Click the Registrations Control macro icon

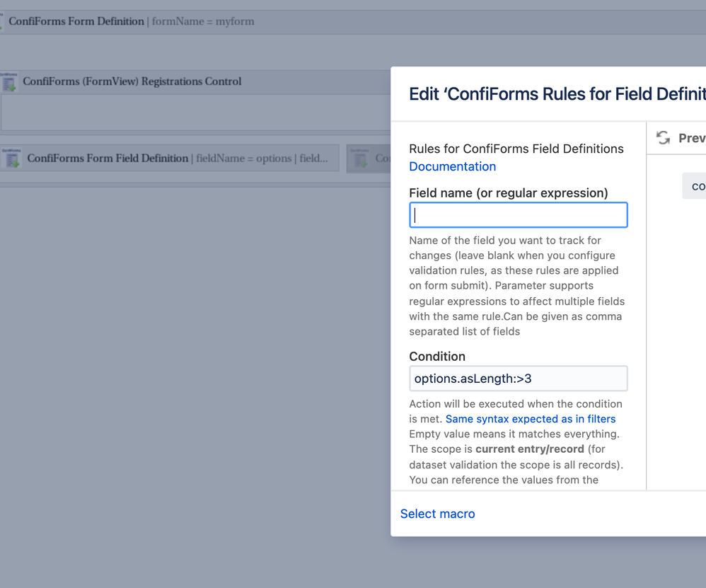point(9,82)
